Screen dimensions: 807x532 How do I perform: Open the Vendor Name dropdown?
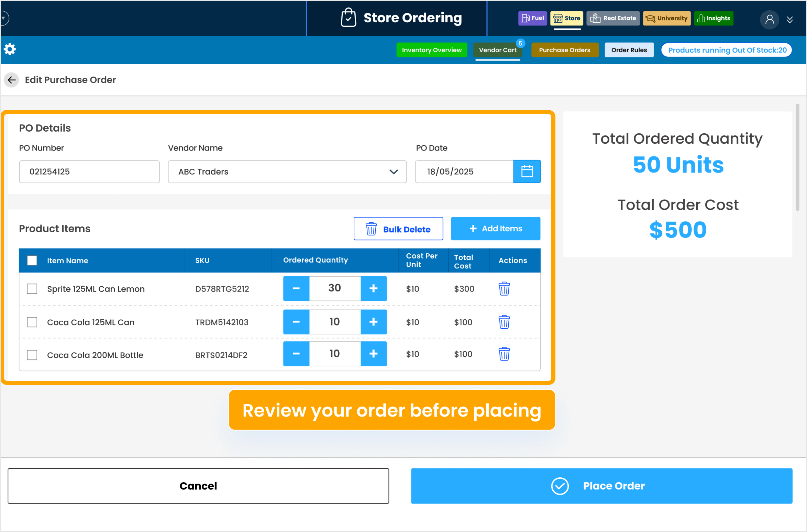393,171
